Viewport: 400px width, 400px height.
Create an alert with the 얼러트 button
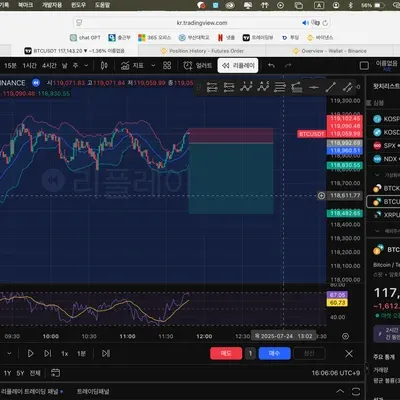[197, 66]
